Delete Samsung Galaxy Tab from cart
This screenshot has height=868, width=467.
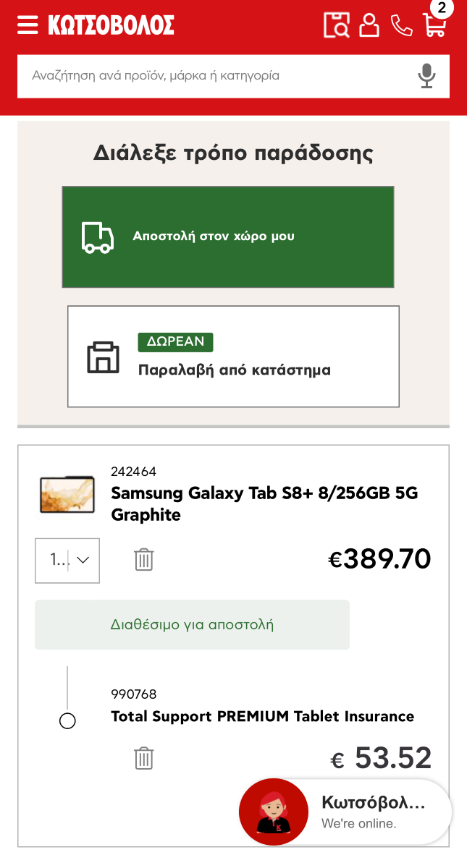(x=144, y=559)
